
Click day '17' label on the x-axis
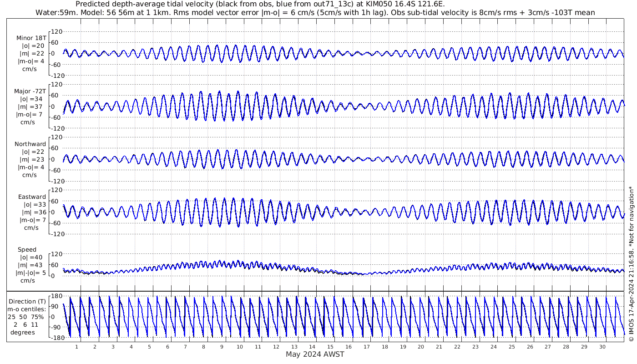pos(367,347)
